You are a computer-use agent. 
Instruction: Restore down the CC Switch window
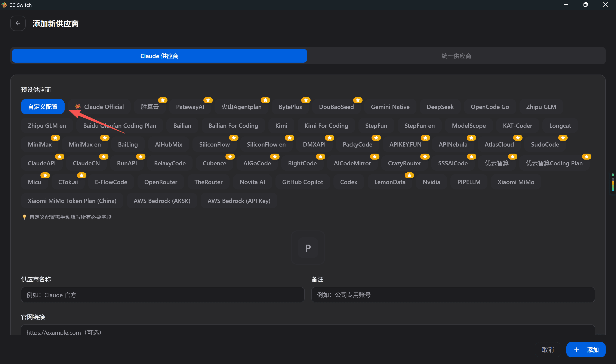(586, 5)
